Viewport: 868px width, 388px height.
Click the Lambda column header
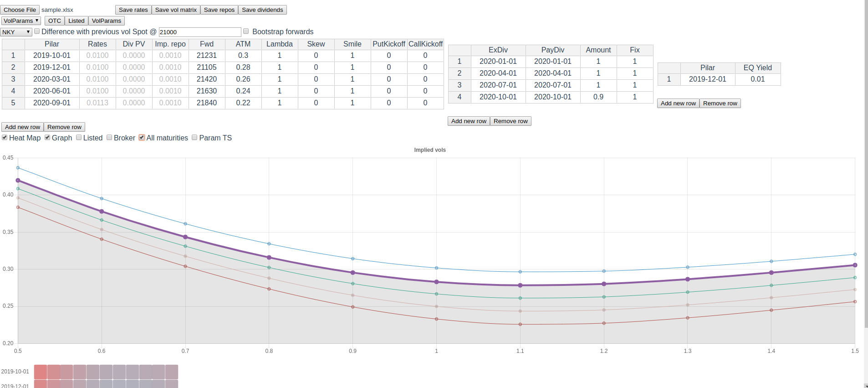pyautogui.click(x=280, y=44)
